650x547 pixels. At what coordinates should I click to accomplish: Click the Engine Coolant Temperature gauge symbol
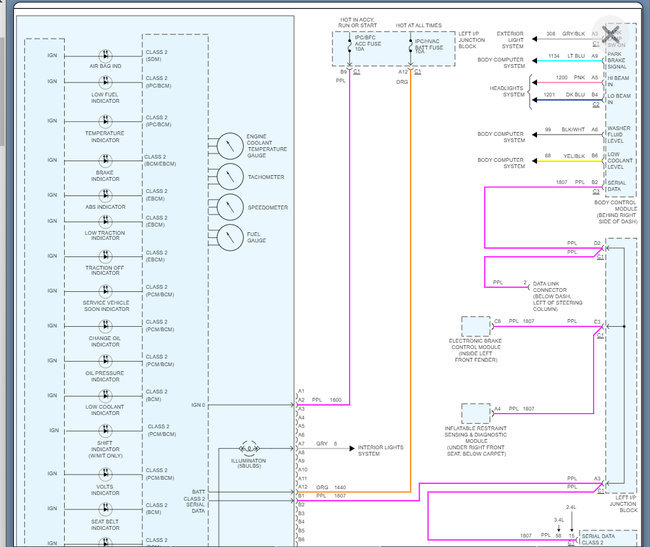pyautogui.click(x=230, y=146)
